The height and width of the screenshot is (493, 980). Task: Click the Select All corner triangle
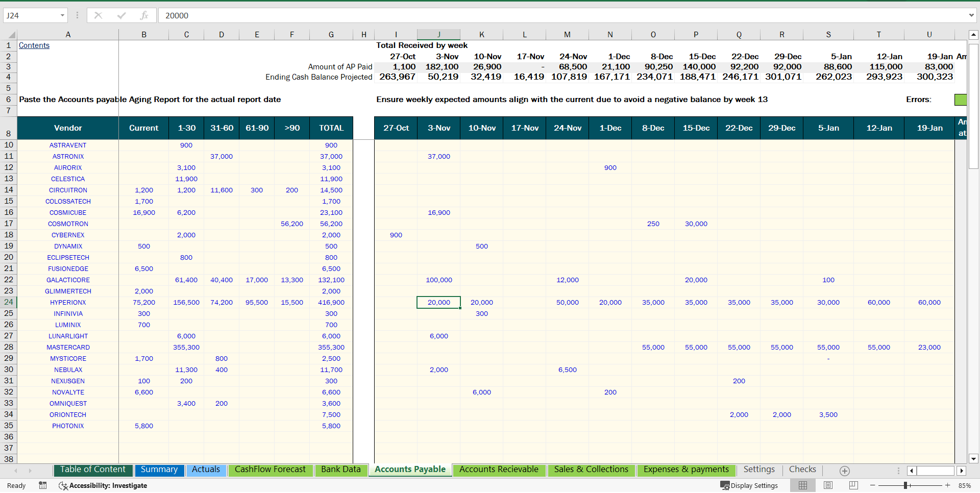pos(11,35)
